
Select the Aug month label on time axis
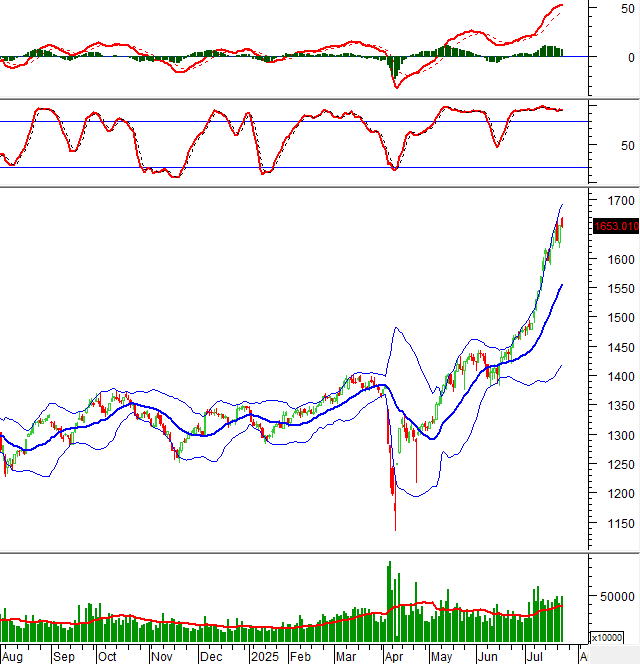(12, 657)
